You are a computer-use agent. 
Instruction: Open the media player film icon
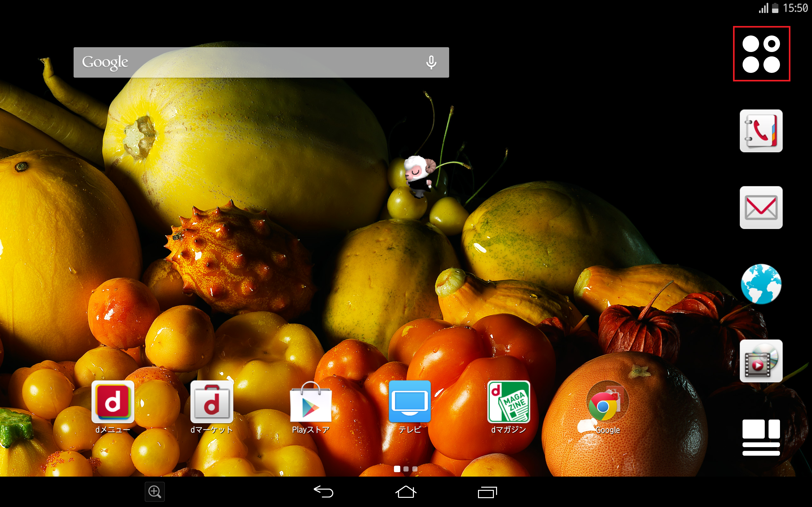(761, 361)
